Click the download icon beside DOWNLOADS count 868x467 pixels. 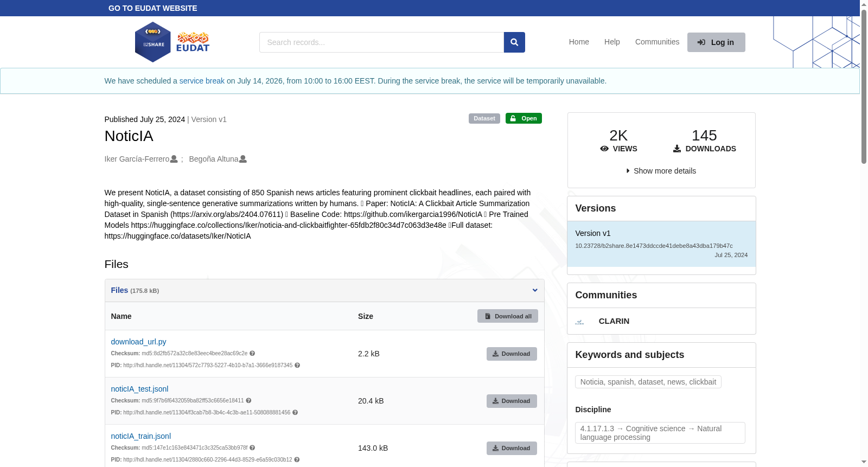[x=677, y=149]
